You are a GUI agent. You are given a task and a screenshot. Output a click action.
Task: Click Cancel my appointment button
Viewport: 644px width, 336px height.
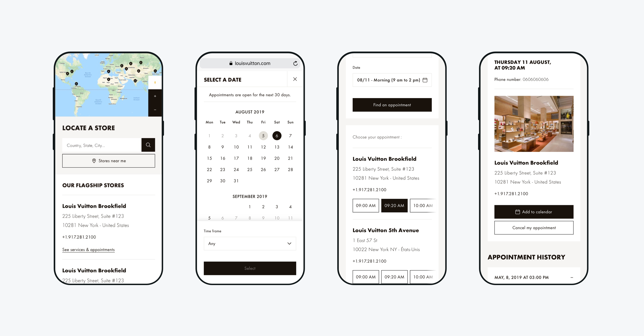coord(534,227)
